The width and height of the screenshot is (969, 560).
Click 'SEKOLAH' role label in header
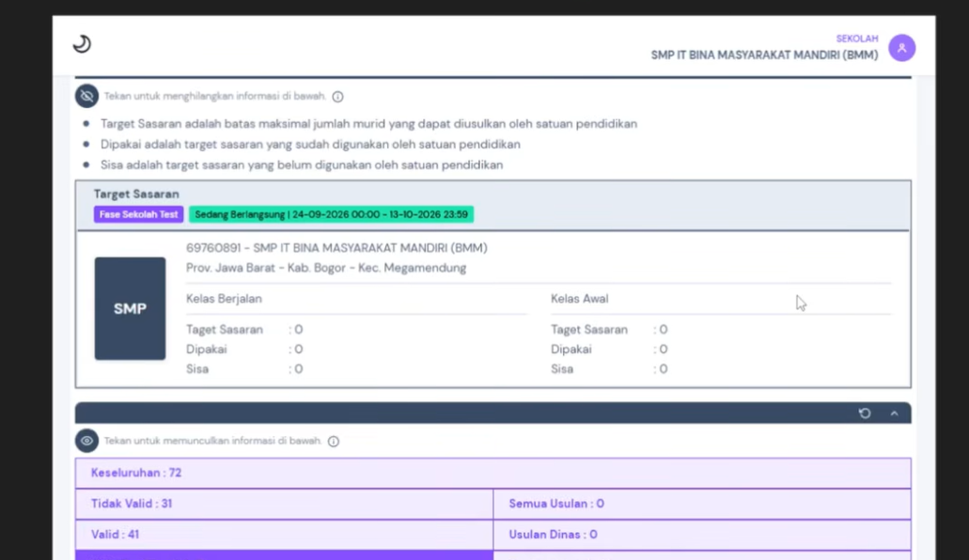857,39
